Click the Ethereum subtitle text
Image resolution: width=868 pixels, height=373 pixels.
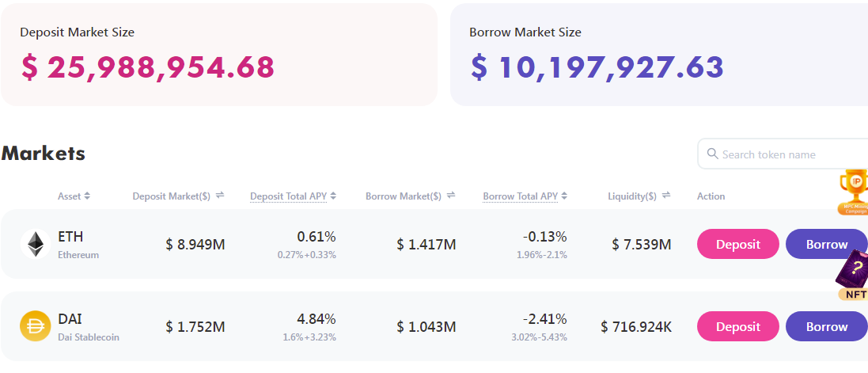click(x=78, y=255)
